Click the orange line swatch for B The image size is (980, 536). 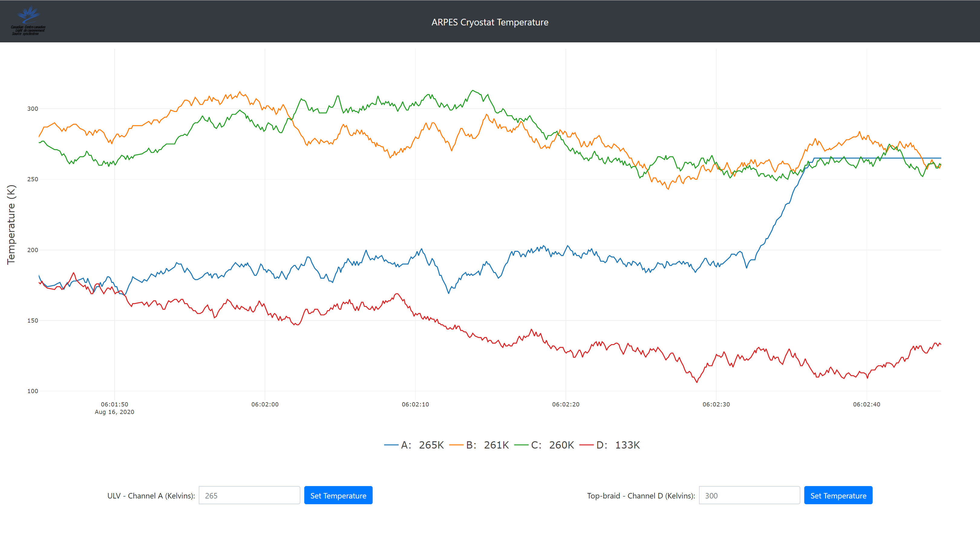[456, 445]
